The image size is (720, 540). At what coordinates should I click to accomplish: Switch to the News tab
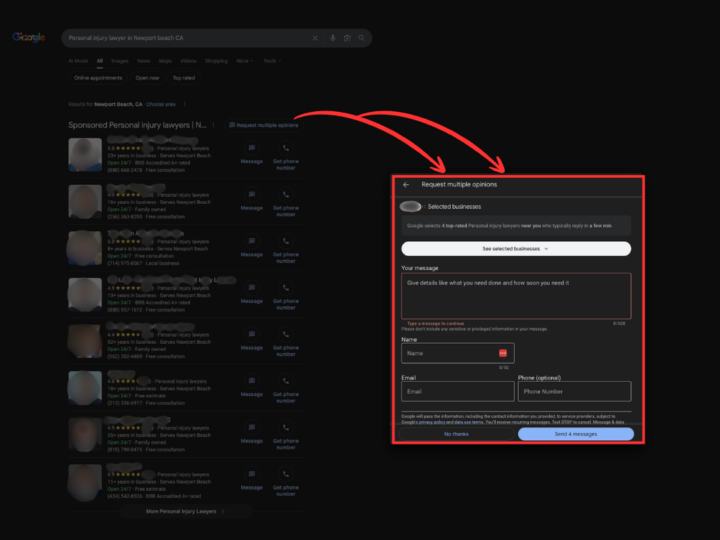coord(144,61)
